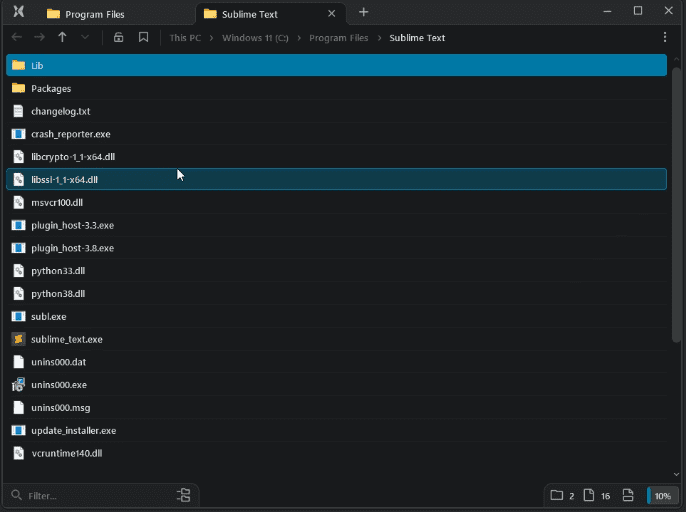
Task: Select libssl-1_1-x64.dll file name
Action: 65,179
